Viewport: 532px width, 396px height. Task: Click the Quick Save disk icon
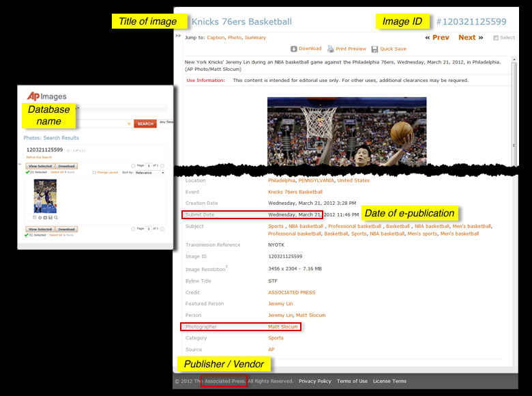coord(374,49)
